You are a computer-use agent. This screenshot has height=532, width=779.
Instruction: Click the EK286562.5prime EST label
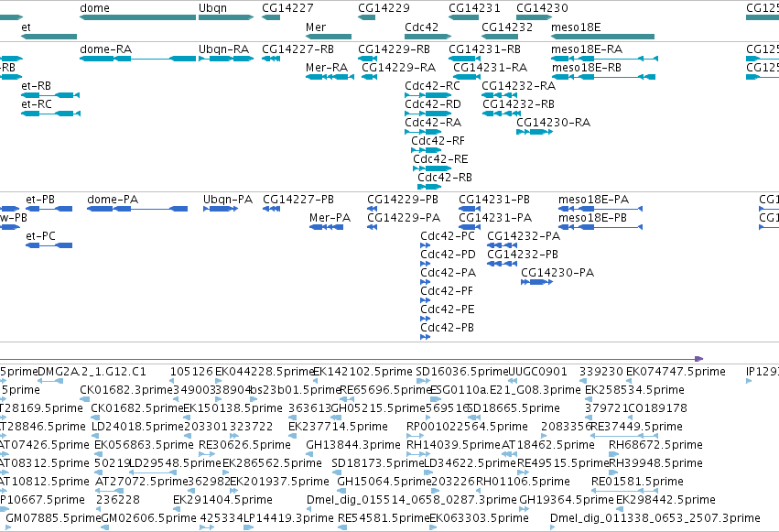272,463
